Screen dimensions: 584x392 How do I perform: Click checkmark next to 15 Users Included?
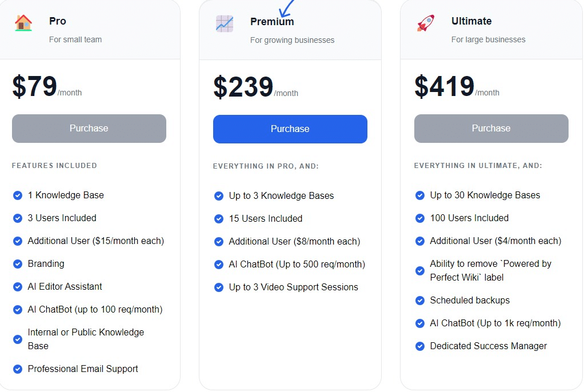click(219, 219)
